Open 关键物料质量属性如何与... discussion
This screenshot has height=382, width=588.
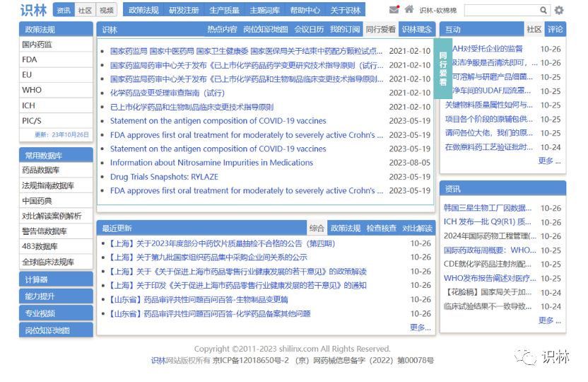coord(488,105)
